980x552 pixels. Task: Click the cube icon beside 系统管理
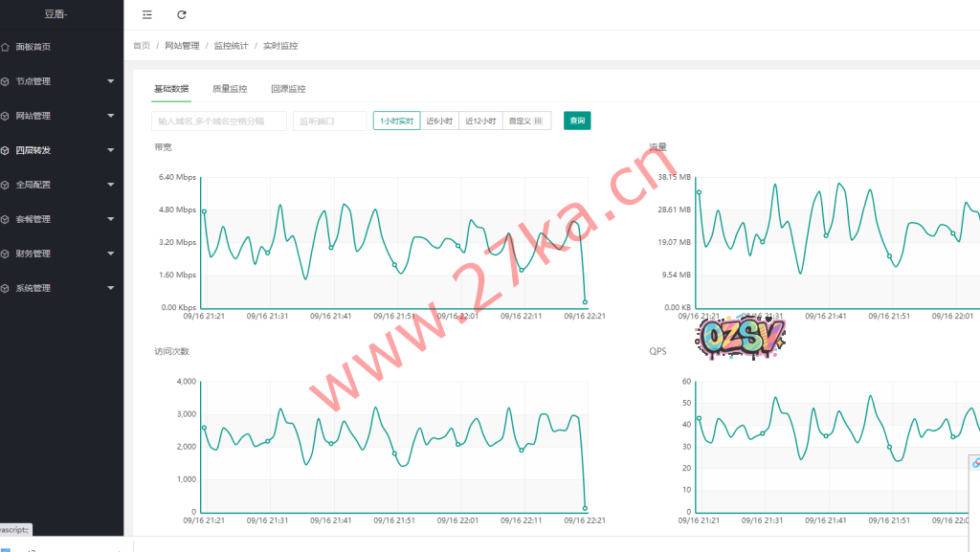[6, 288]
